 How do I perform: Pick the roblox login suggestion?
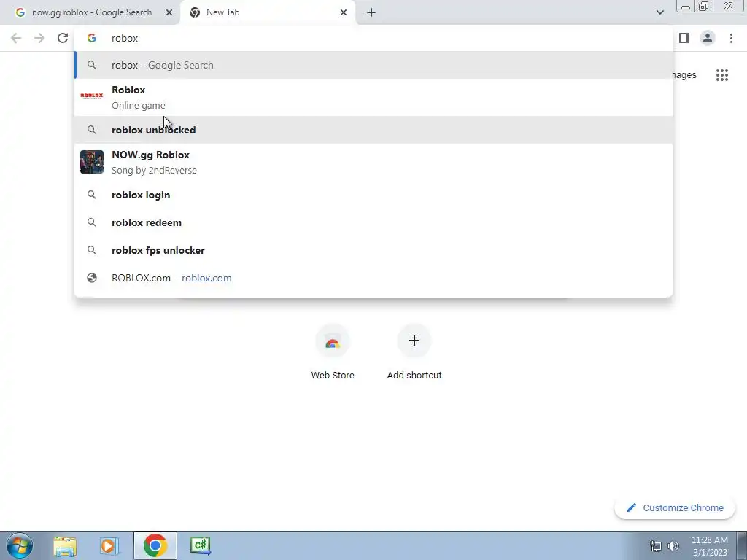pos(373,195)
